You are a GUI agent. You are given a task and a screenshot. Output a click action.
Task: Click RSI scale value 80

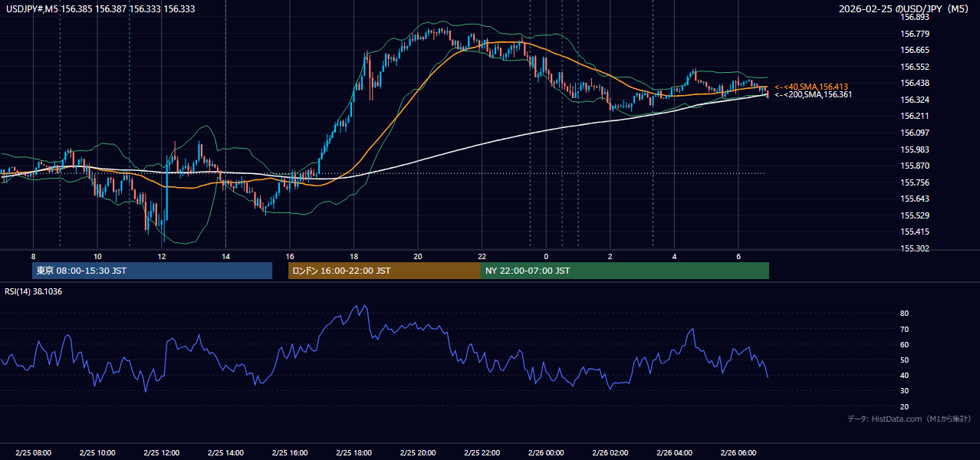pyautogui.click(x=905, y=314)
